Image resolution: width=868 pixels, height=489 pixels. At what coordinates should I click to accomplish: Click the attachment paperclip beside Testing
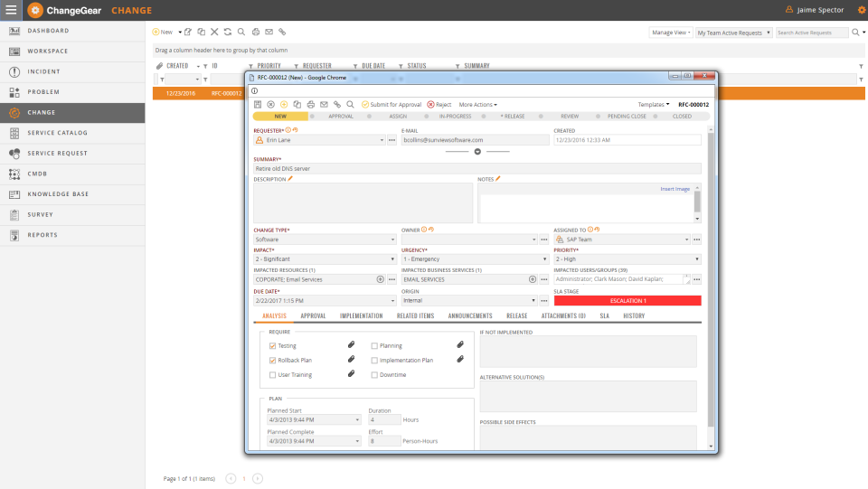[x=351, y=344]
